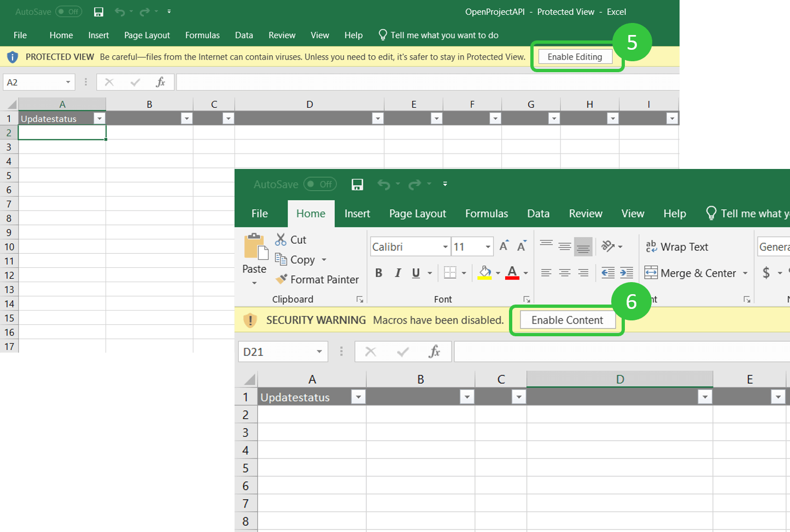Open the Updatestatus column filter dropdown

coord(359,397)
